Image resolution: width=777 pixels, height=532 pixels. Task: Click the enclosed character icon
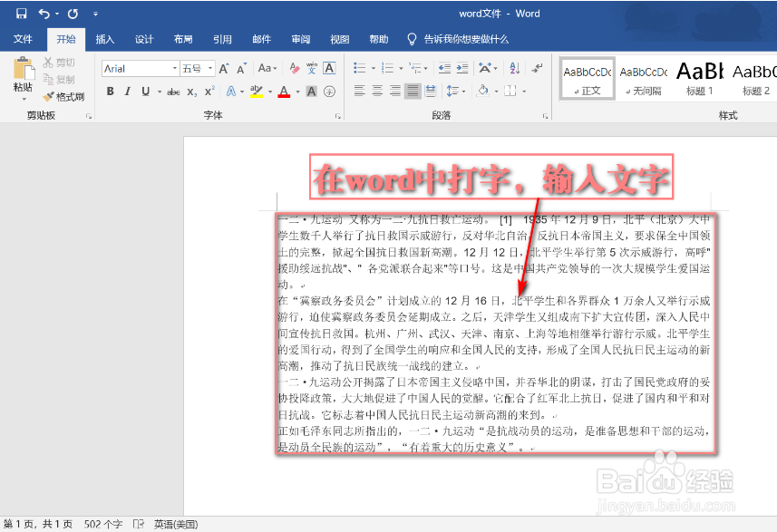pyautogui.click(x=329, y=92)
